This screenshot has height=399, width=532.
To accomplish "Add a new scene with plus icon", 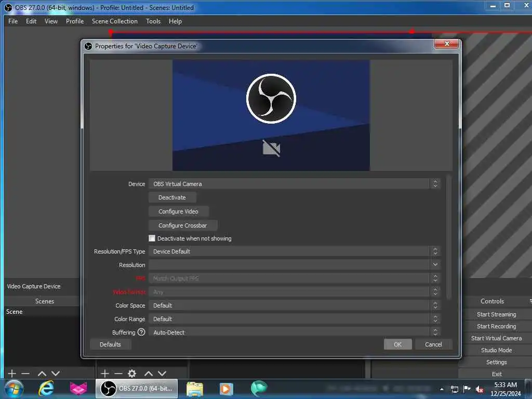I will [12, 374].
